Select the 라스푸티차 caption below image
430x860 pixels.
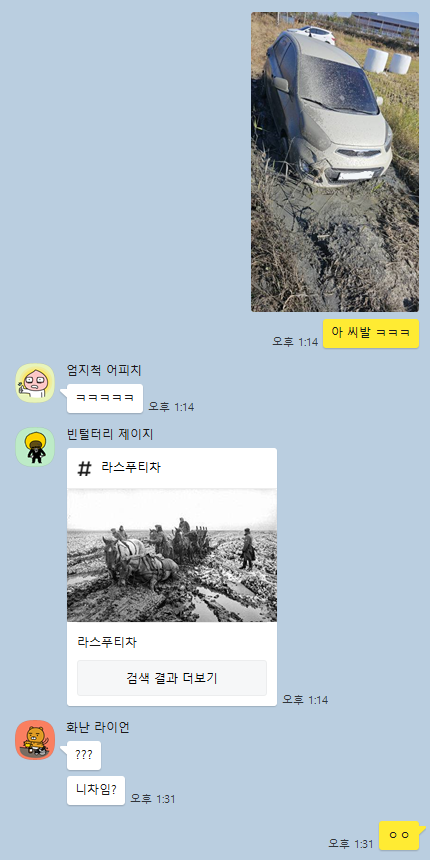click(107, 642)
